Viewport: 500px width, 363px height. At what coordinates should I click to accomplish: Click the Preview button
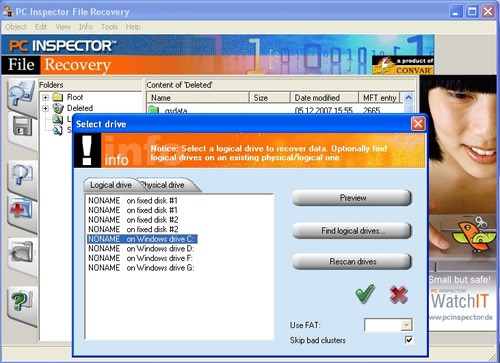tap(352, 198)
